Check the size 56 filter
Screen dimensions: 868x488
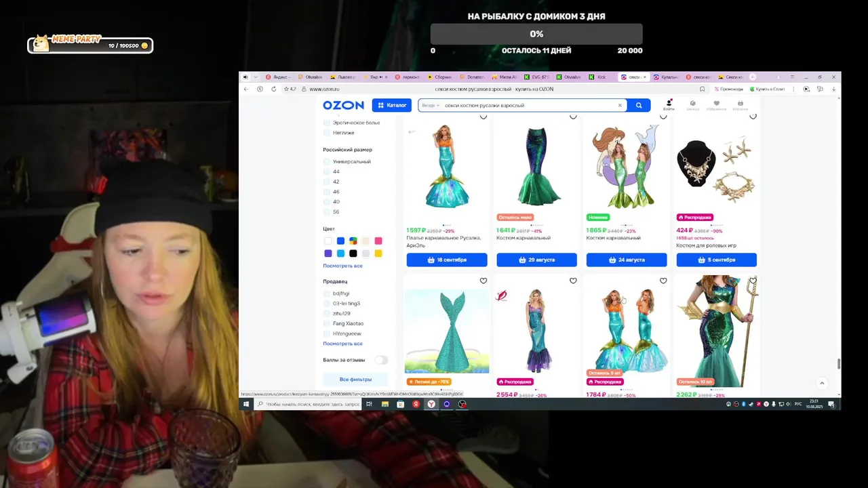(x=327, y=211)
